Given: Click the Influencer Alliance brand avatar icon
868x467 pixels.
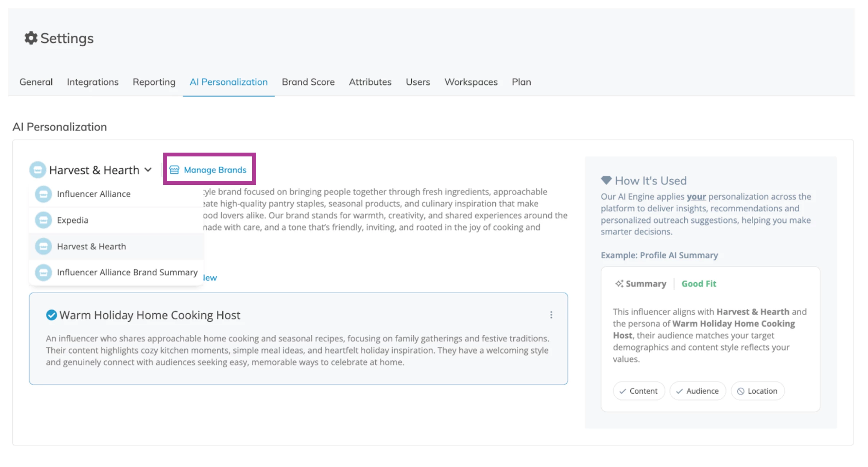Looking at the screenshot, I should click(x=43, y=194).
